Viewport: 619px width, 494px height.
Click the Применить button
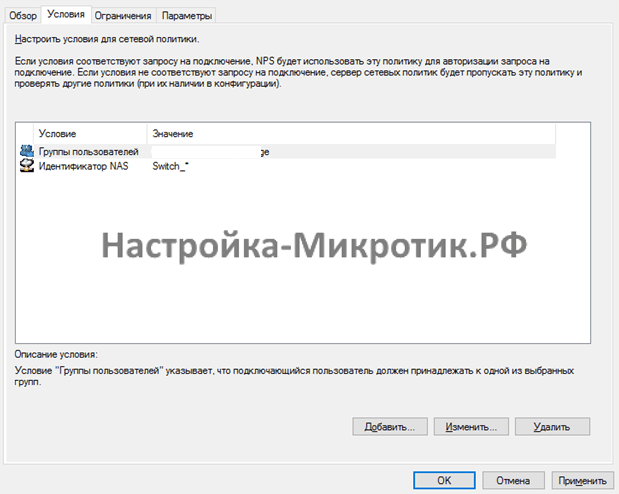[x=582, y=480]
